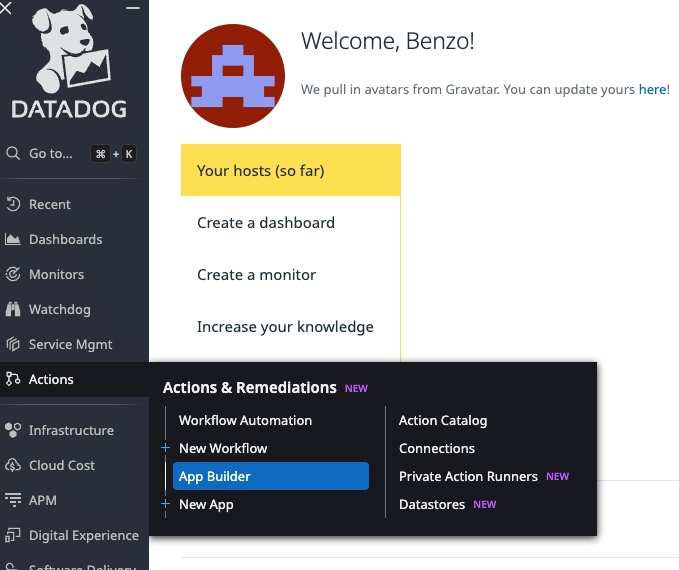Click the Service Mgmt icon
This screenshot has height=570, width=679.
pyautogui.click(x=13, y=344)
